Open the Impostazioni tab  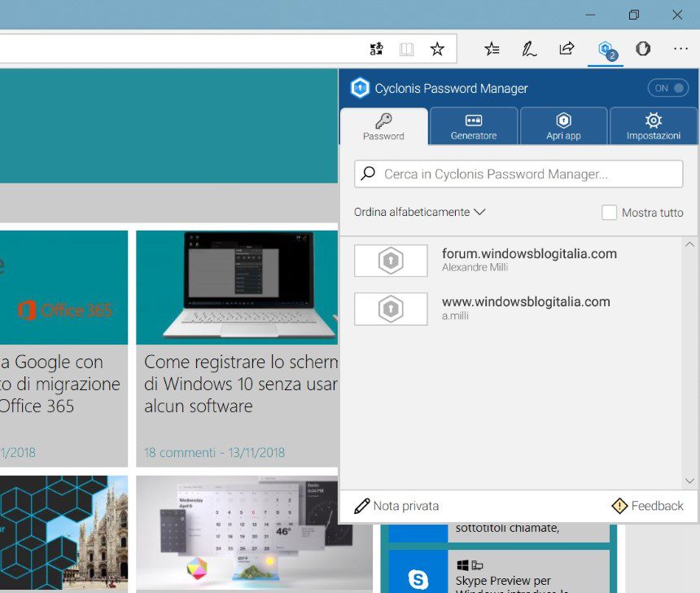coord(653,126)
